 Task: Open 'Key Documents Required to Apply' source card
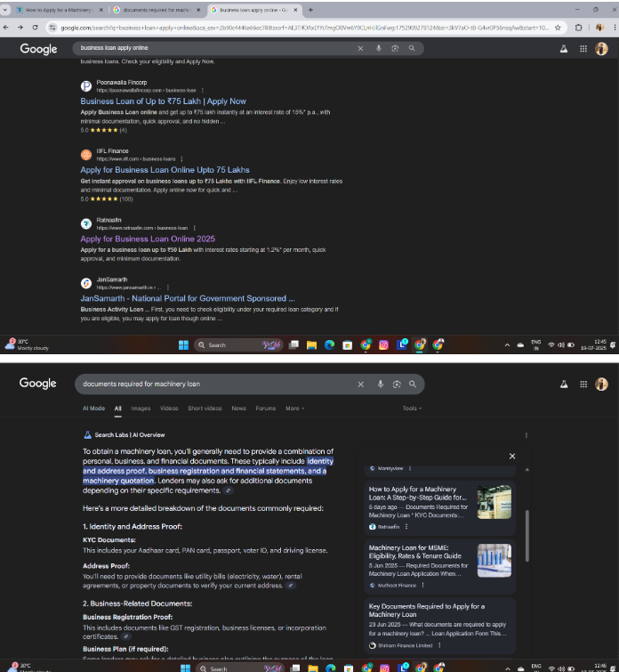[x=440, y=626]
